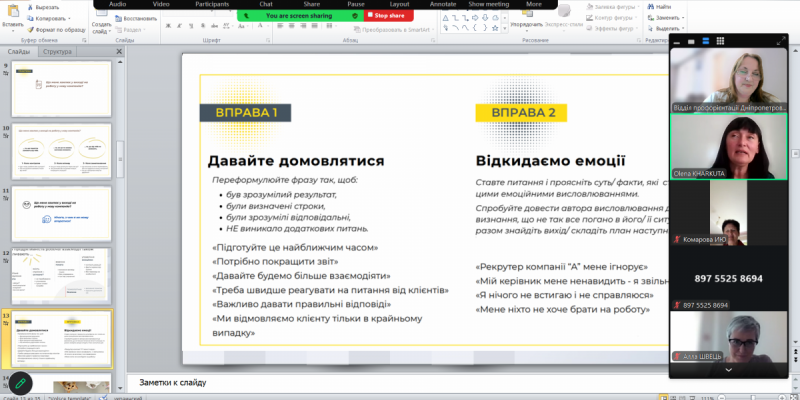Pause the screen share
The width and height of the screenshot is (800, 400).
click(x=356, y=4)
